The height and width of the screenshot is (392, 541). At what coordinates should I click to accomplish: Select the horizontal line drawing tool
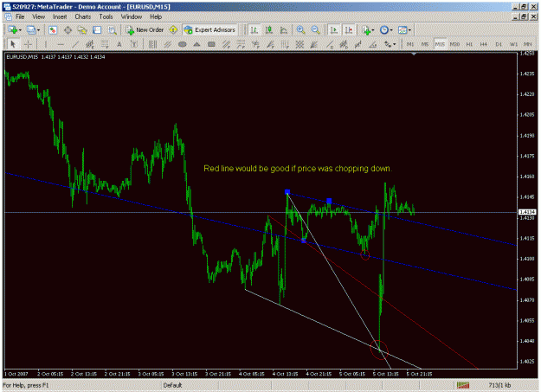[61, 44]
